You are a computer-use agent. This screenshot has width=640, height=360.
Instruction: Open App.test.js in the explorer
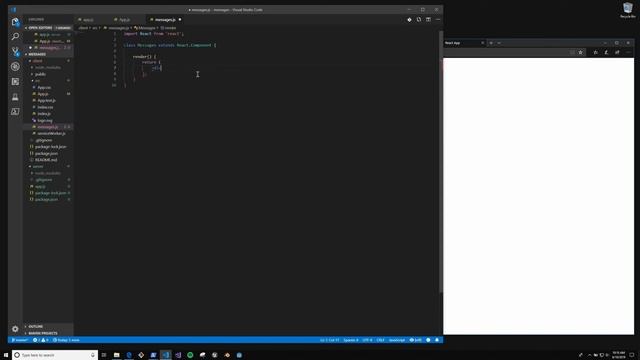coord(46,100)
